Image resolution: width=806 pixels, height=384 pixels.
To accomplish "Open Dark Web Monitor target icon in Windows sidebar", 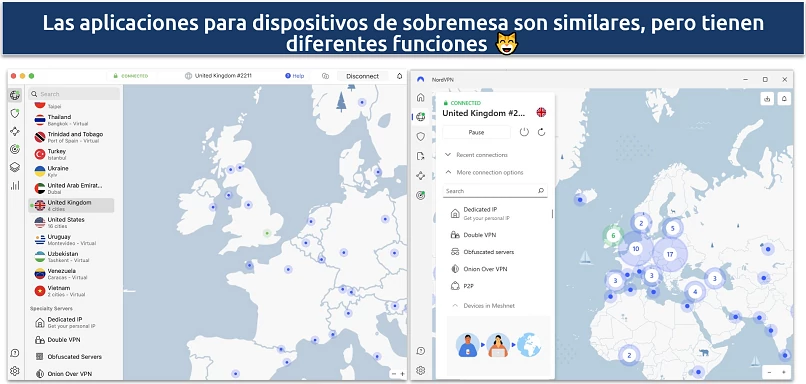I will pyautogui.click(x=420, y=195).
